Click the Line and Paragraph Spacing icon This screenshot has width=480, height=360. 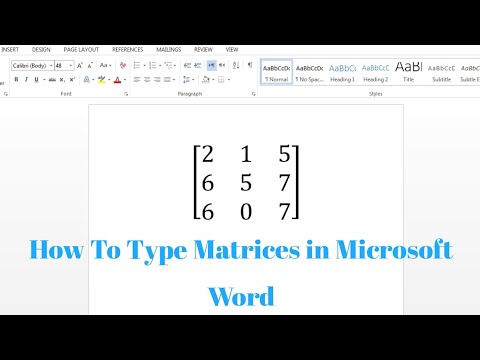186,80
